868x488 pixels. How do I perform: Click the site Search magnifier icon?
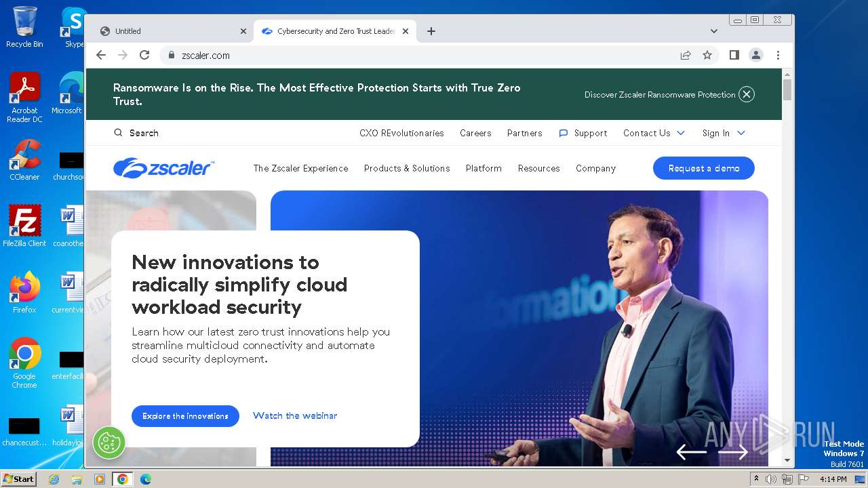coord(118,133)
